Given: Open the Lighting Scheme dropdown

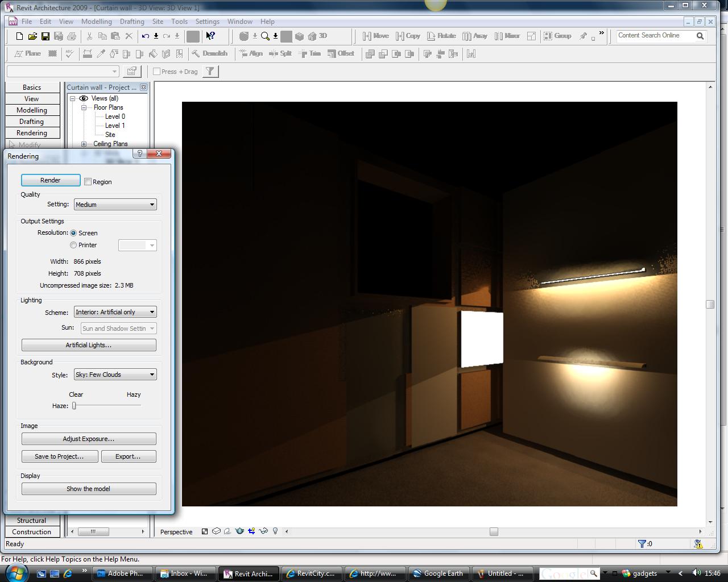Looking at the screenshot, I should [x=115, y=312].
